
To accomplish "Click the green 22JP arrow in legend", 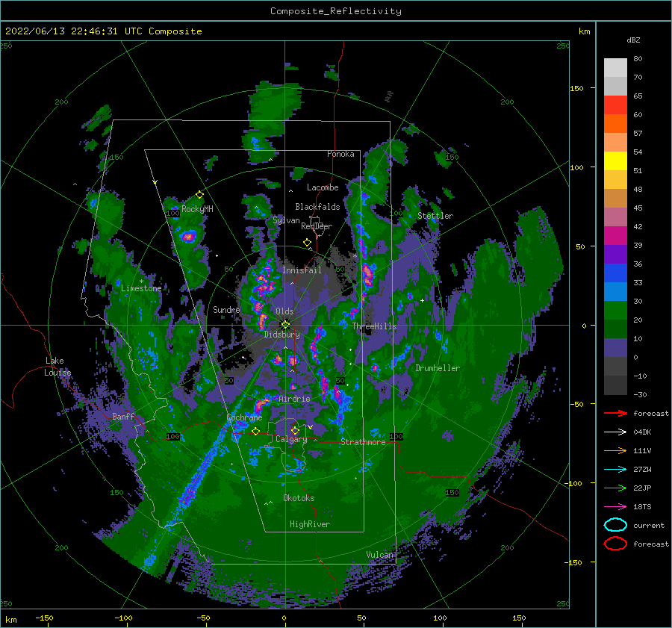I will coord(615,488).
